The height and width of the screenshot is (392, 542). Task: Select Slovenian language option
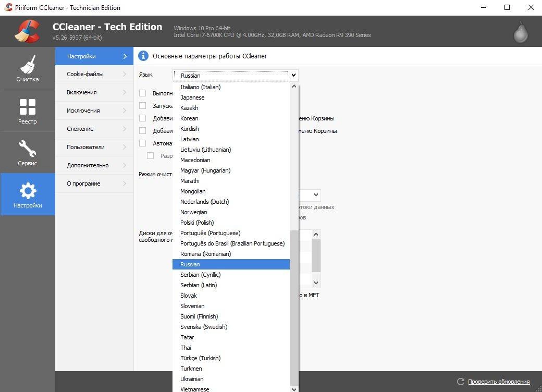pos(231,306)
